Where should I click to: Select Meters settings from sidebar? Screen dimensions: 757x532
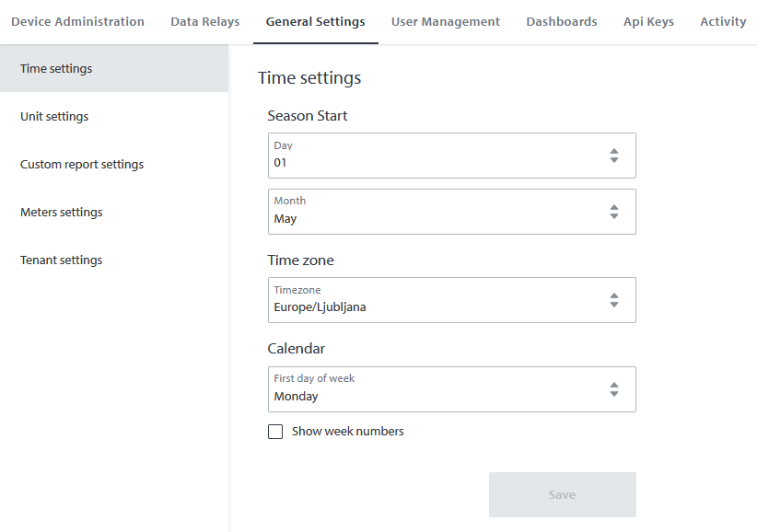[x=61, y=212]
